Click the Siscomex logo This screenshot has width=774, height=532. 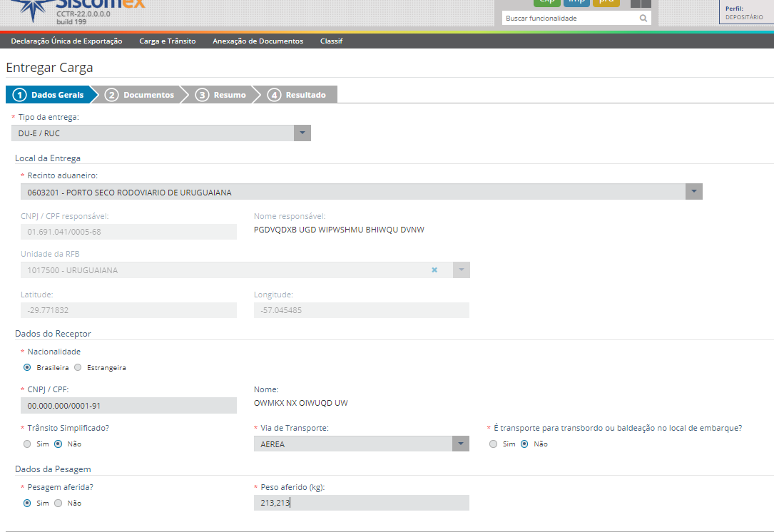[78, 6]
